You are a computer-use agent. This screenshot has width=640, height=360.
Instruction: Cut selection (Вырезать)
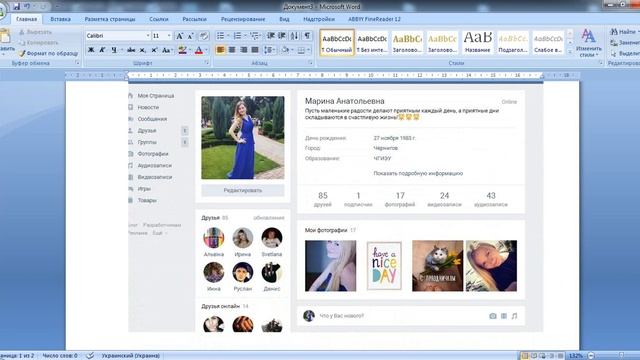35,32
